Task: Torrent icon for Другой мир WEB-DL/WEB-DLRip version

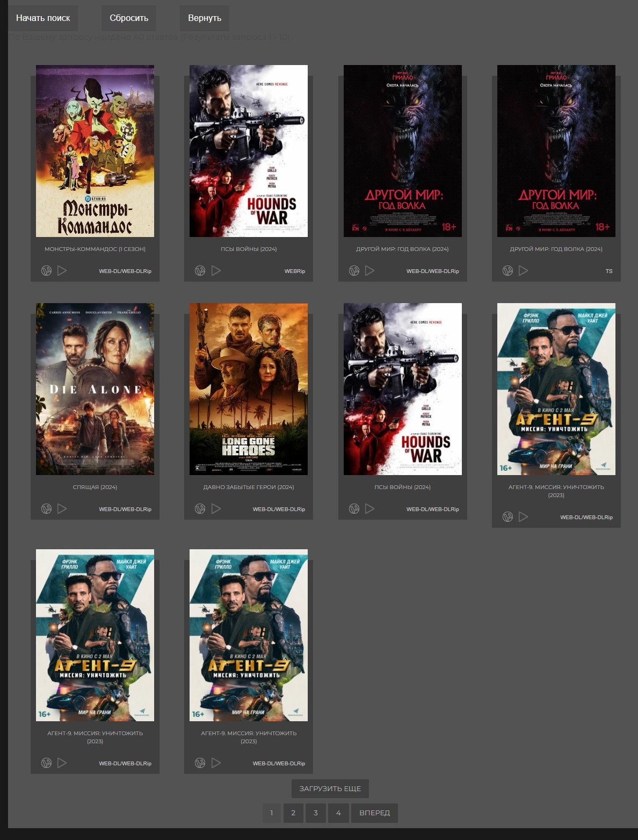Action: (x=354, y=271)
